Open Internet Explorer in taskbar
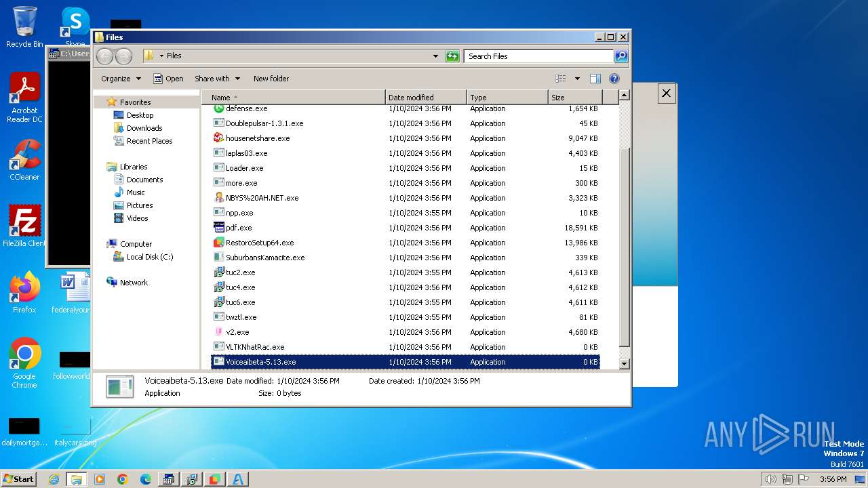 click(x=54, y=479)
